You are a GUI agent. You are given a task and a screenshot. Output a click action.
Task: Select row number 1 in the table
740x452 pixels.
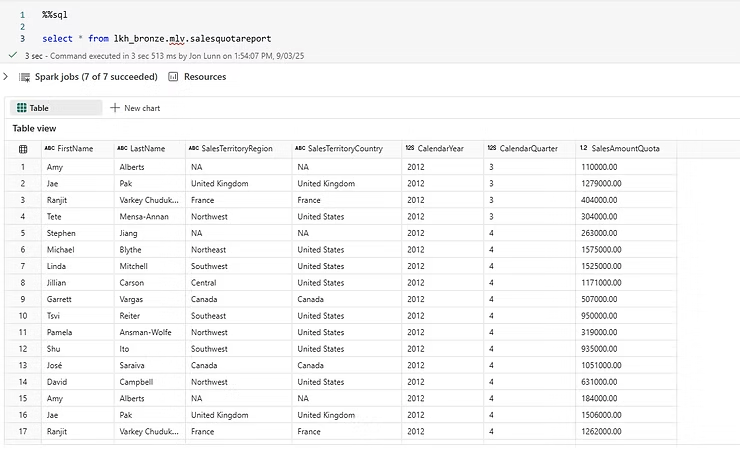pos(23,167)
